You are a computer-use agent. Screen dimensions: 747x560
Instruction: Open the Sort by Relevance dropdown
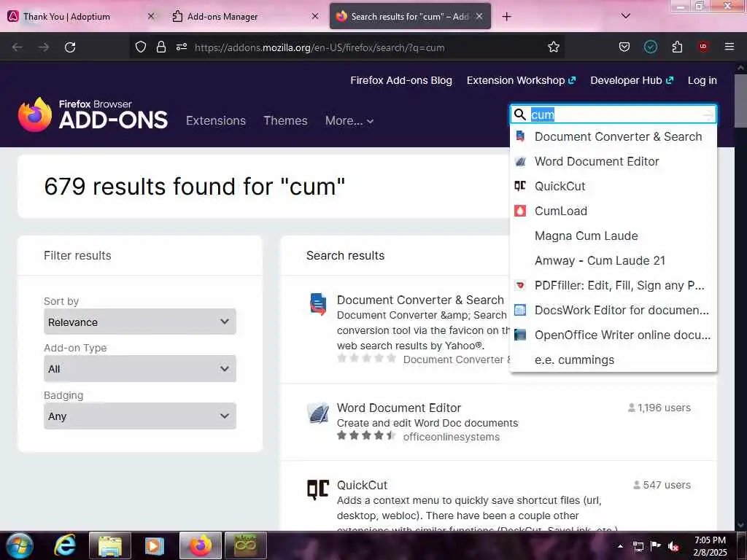pos(139,322)
